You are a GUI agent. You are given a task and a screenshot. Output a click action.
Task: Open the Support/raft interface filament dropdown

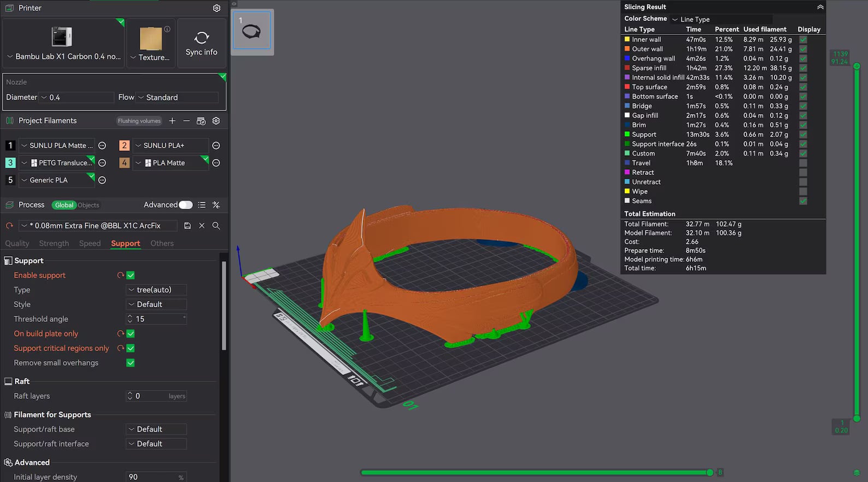156,444
